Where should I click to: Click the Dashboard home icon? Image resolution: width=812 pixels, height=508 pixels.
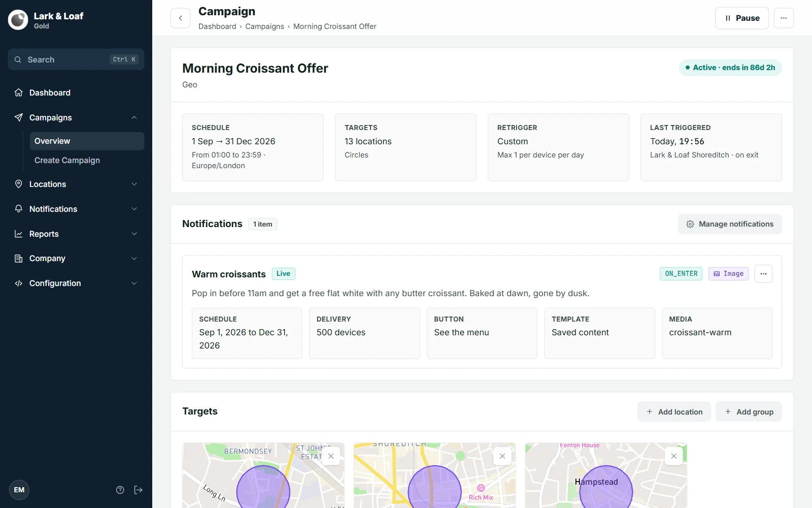pos(19,92)
